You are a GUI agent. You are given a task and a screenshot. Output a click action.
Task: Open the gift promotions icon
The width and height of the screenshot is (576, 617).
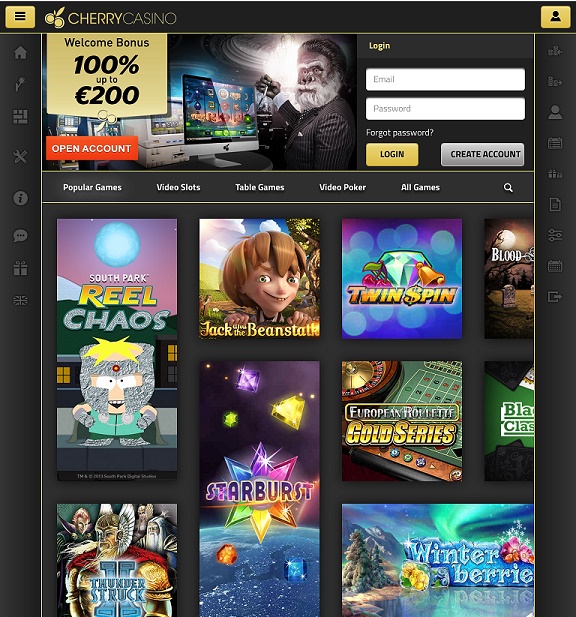(x=20, y=268)
